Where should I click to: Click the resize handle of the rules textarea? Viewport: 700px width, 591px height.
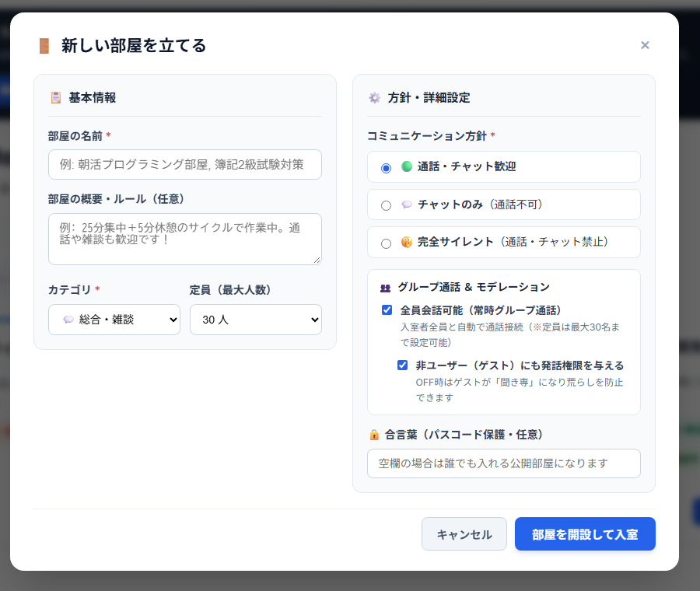point(317,261)
